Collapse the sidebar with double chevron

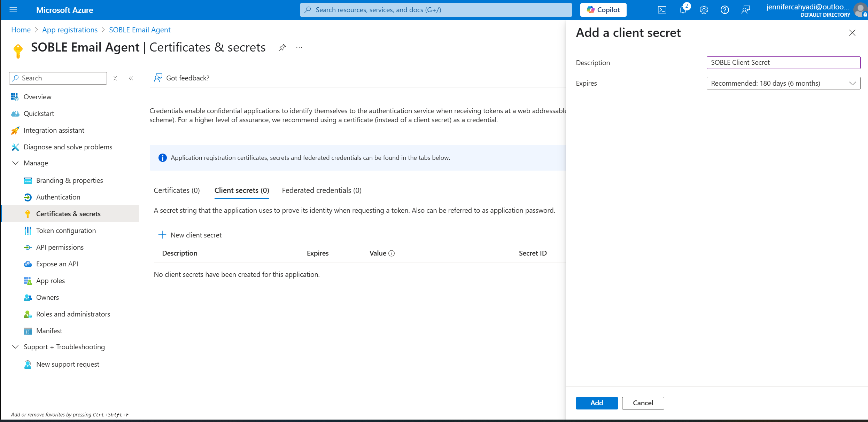[x=131, y=78]
